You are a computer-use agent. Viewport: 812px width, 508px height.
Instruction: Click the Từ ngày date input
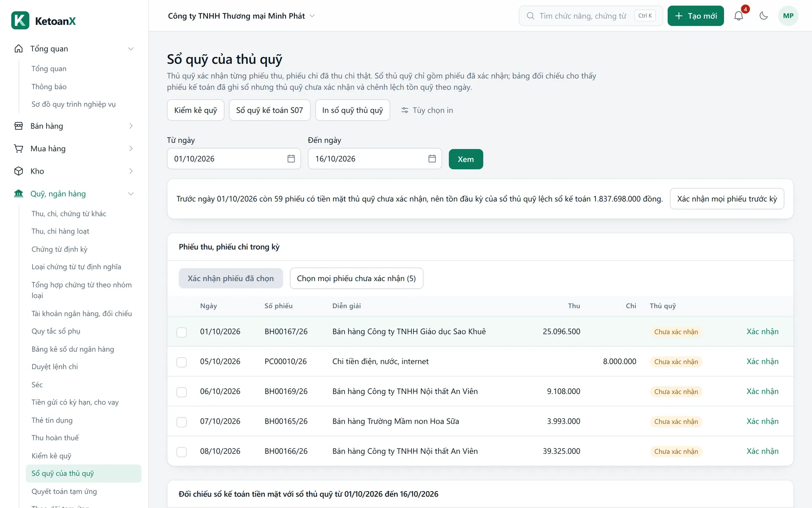pos(234,159)
